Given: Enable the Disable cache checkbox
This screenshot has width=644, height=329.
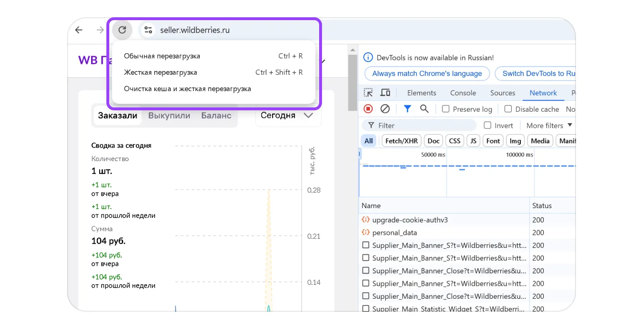Looking at the screenshot, I should [x=508, y=109].
